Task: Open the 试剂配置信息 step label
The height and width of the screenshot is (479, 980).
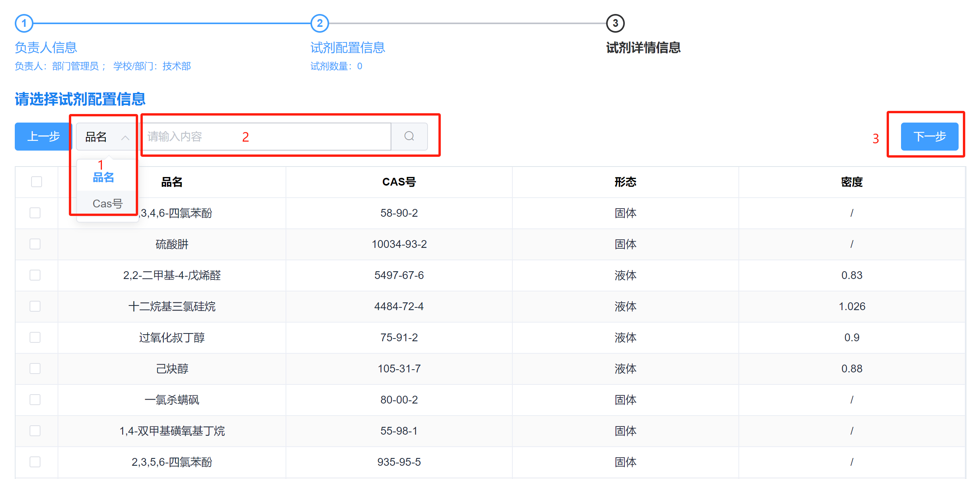Action: (x=347, y=47)
